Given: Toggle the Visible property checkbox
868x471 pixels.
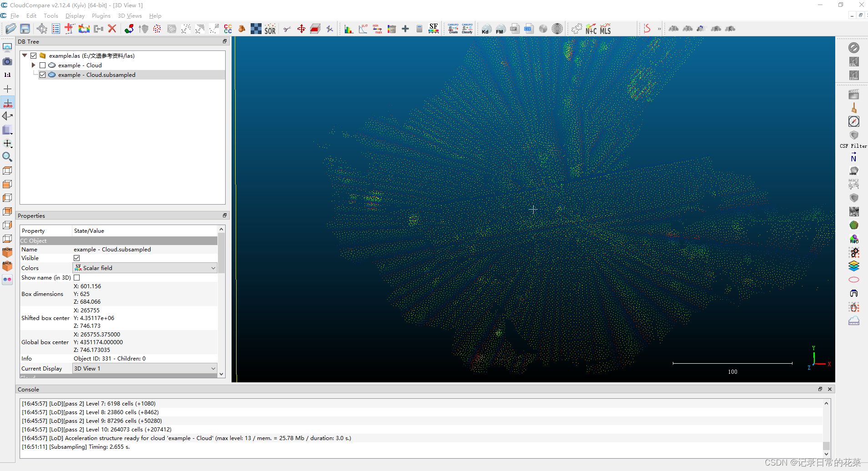Looking at the screenshot, I should pos(77,258).
